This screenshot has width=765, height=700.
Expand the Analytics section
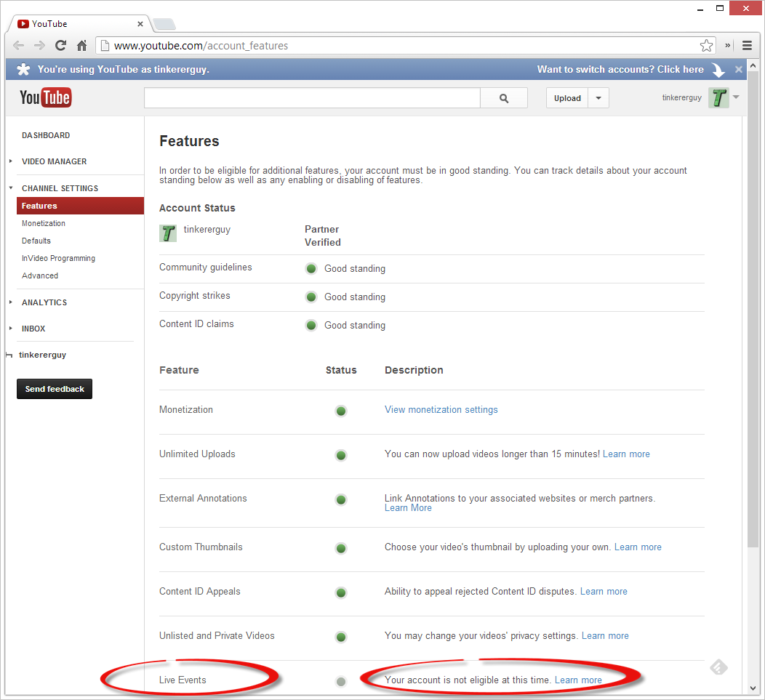point(11,302)
